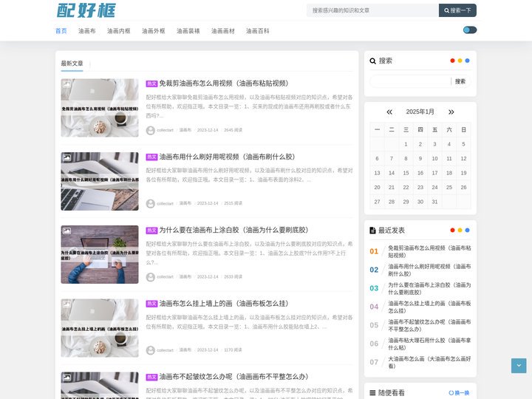Open thumbnail of 油画布怎么挂上墙上的画 article

click(x=100, y=328)
